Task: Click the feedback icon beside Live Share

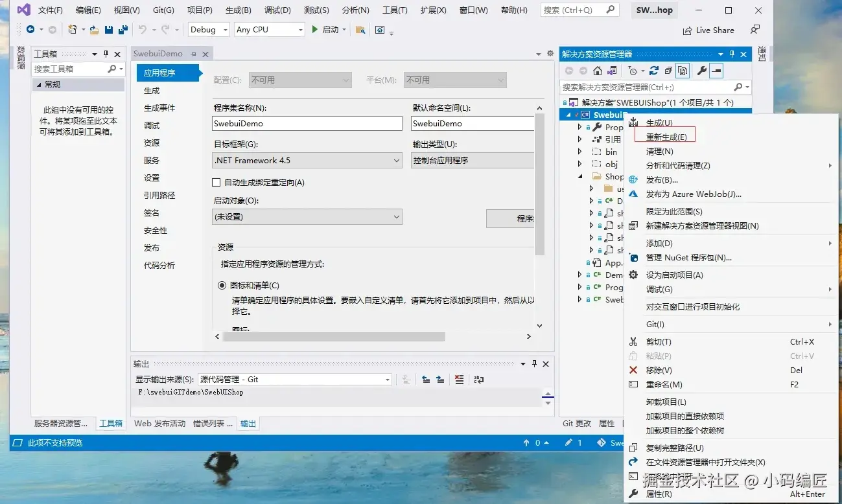Action: point(754,30)
